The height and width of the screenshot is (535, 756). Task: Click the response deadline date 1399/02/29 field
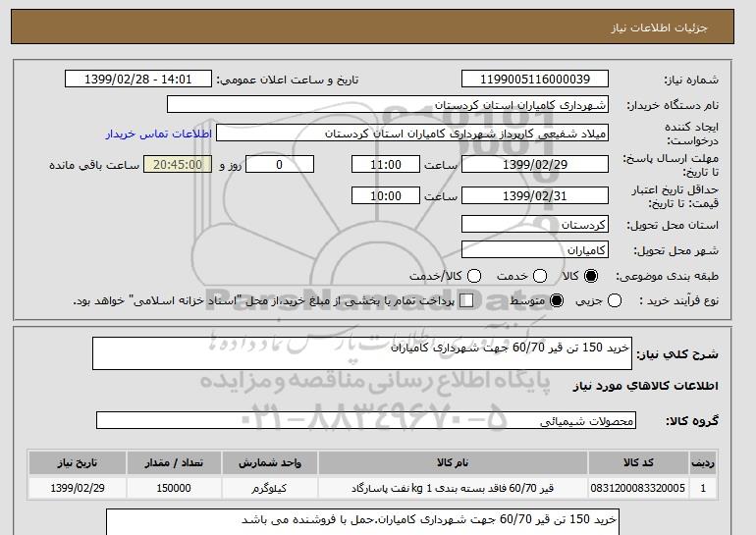click(x=535, y=164)
